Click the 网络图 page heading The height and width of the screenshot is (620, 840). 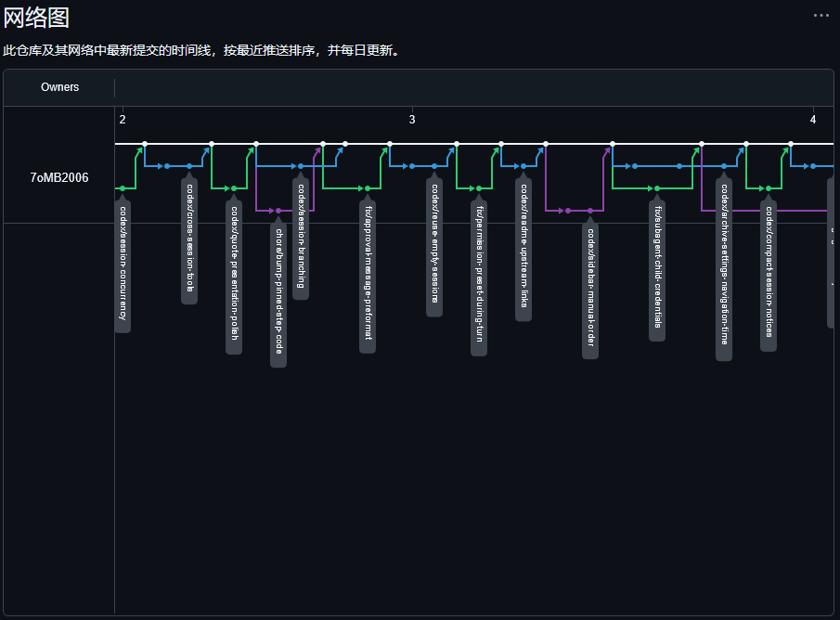[36, 18]
